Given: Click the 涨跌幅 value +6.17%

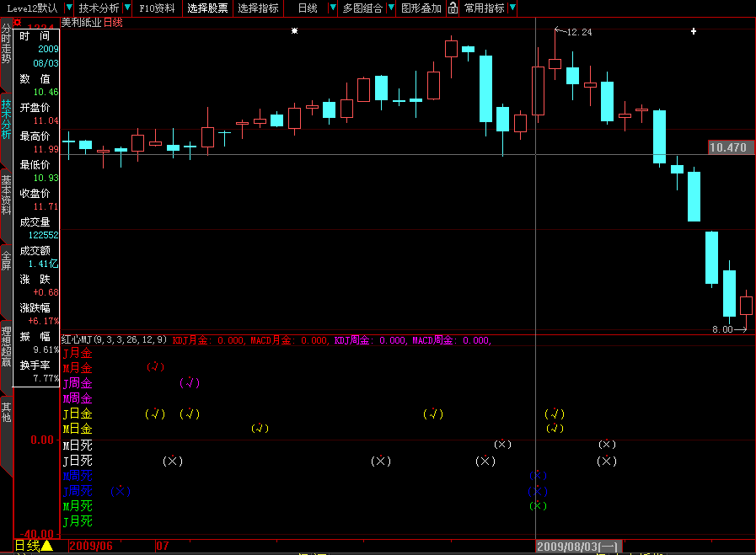Looking at the screenshot, I should tap(43, 321).
